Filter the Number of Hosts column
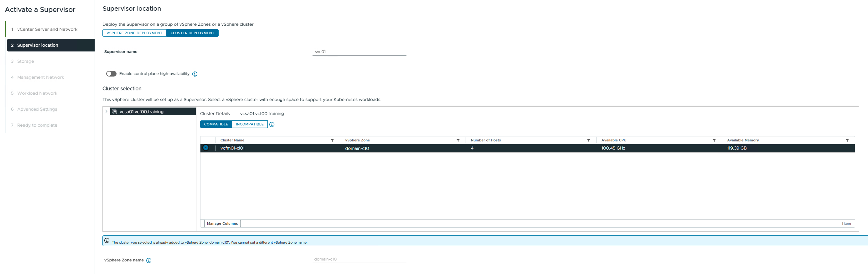Image resolution: width=868 pixels, height=274 pixels. tap(589, 140)
